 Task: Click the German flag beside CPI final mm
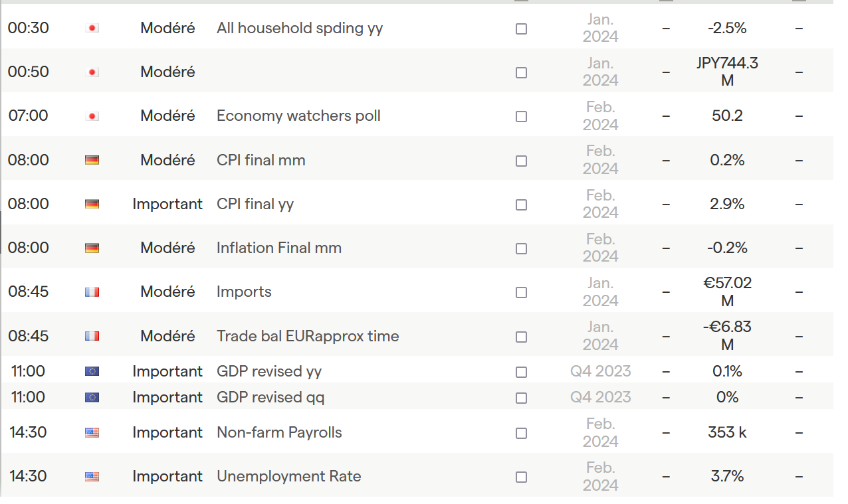tap(92, 160)
